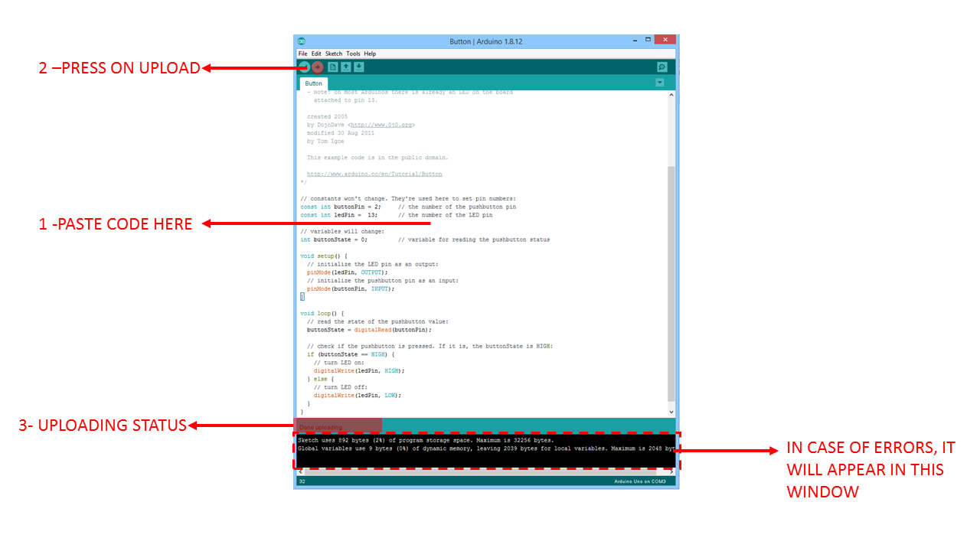Click the editor scrollbar up arrow
Viewport: 980px width, 551px height.
pos(671,95)
